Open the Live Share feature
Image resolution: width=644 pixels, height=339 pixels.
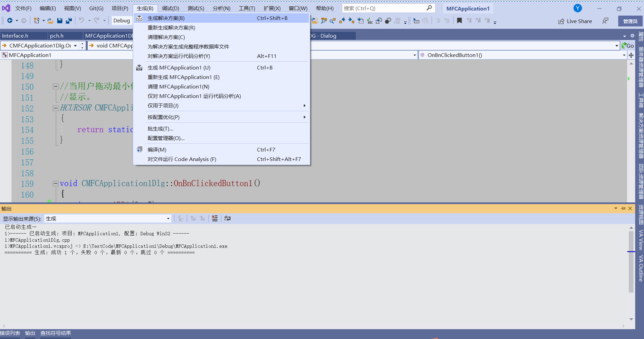tap(575, 21)
